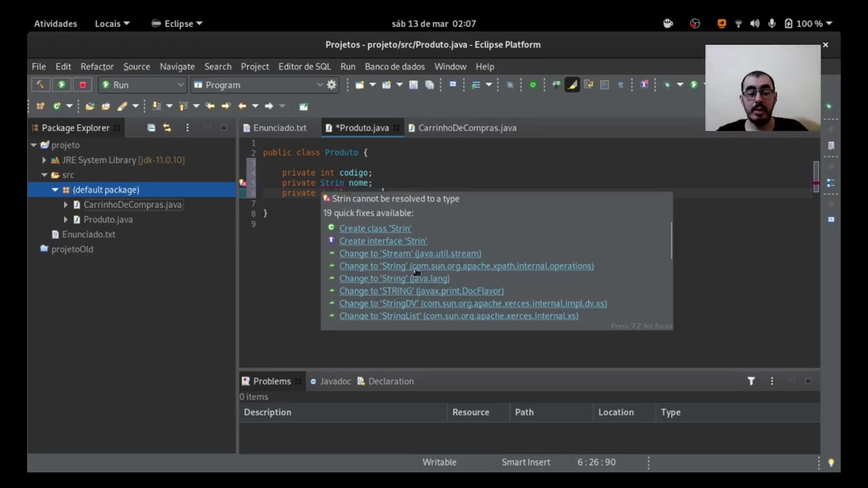Click the Forward navigation arrow

[x=269, y=106]
